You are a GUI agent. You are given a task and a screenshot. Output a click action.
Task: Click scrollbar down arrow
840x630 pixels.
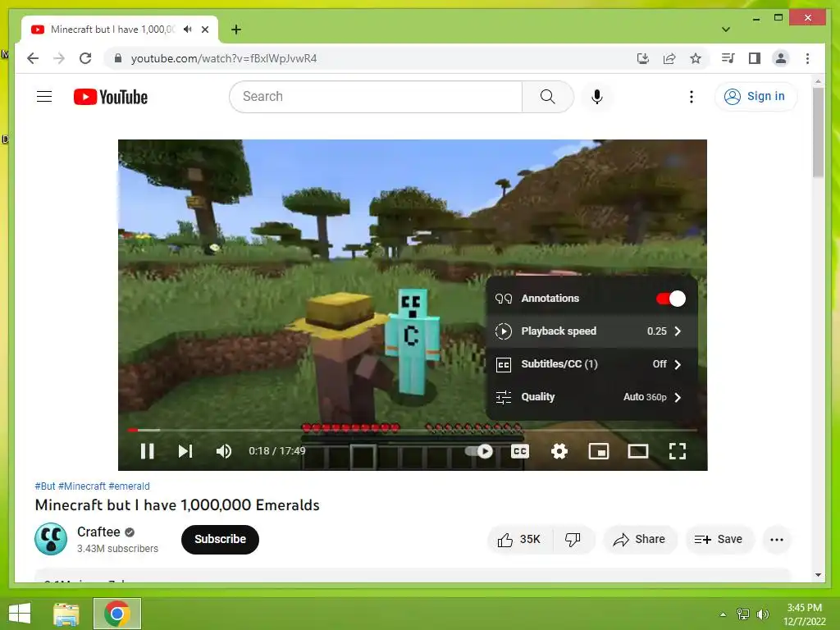click(818, 575)
